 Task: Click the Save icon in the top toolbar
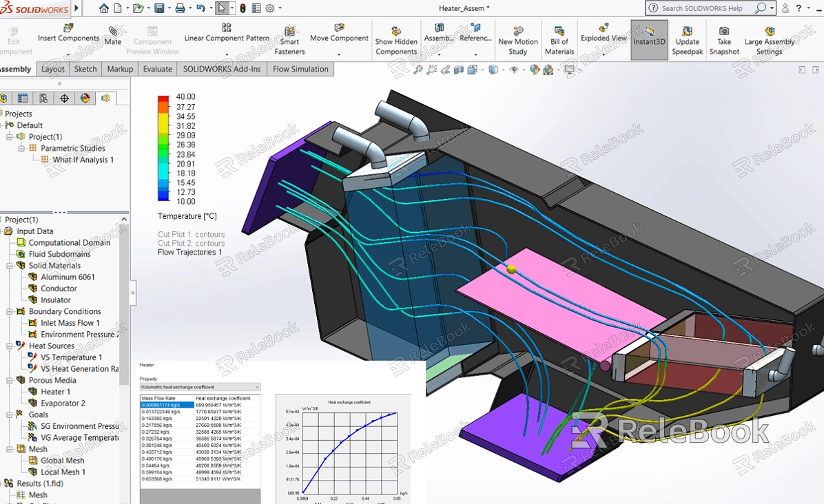coord(159,8)
